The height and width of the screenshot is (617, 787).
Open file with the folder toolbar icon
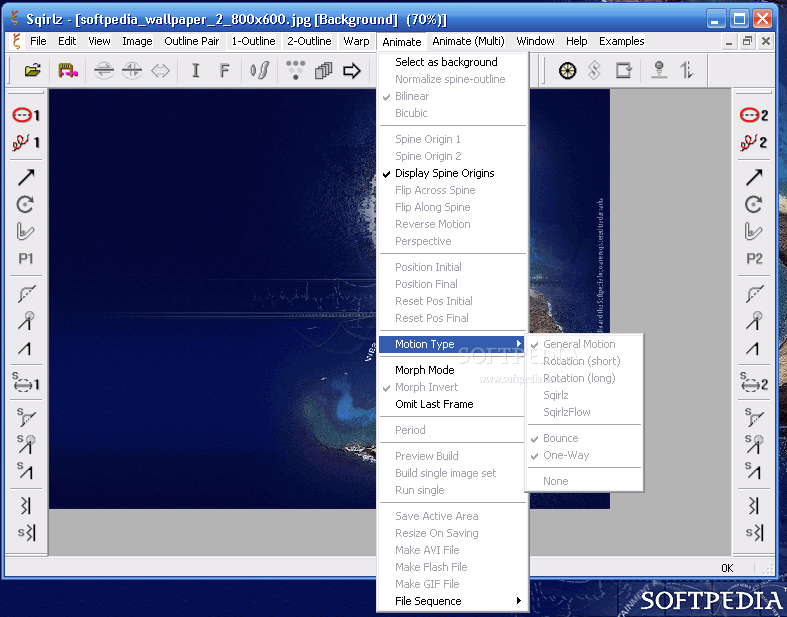[x=33, y=70]
